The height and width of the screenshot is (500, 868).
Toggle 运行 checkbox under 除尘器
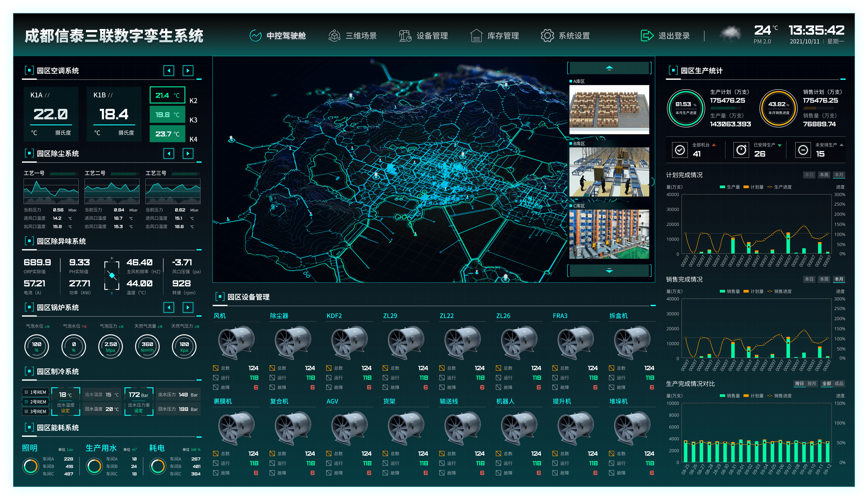[x=272, y=378]
